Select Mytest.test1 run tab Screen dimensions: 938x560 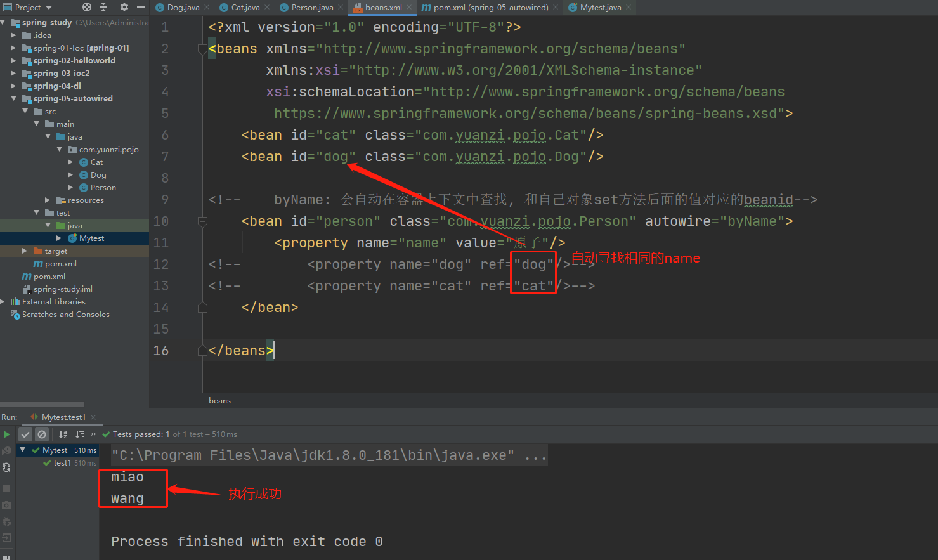(63, 417)
